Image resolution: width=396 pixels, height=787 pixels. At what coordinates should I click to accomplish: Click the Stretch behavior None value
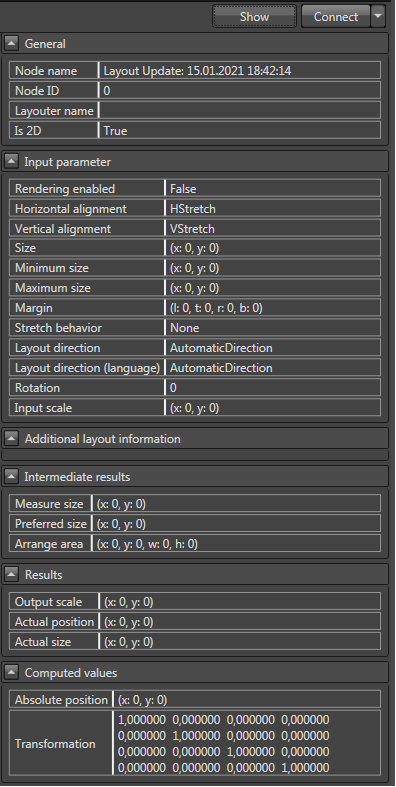click(273, 328)
